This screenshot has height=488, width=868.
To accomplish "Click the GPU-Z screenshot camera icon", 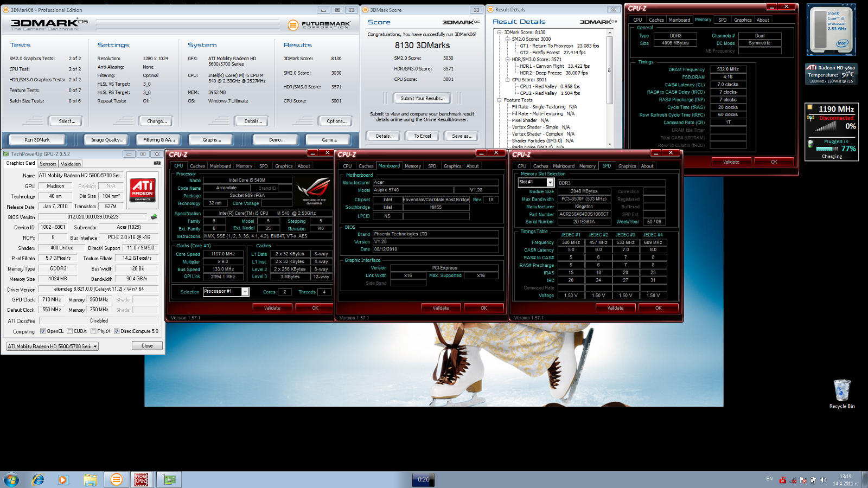I will pos(157,163).
